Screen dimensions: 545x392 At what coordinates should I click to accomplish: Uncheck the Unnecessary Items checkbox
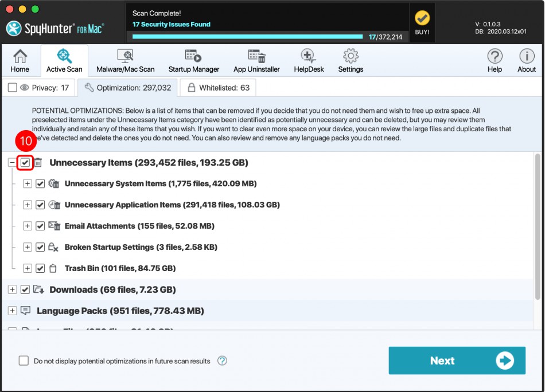point(25,163)
